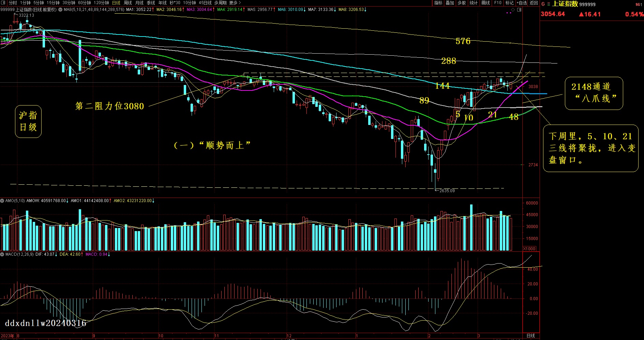Open the 指标 indicators button

[x=438, y=3]
